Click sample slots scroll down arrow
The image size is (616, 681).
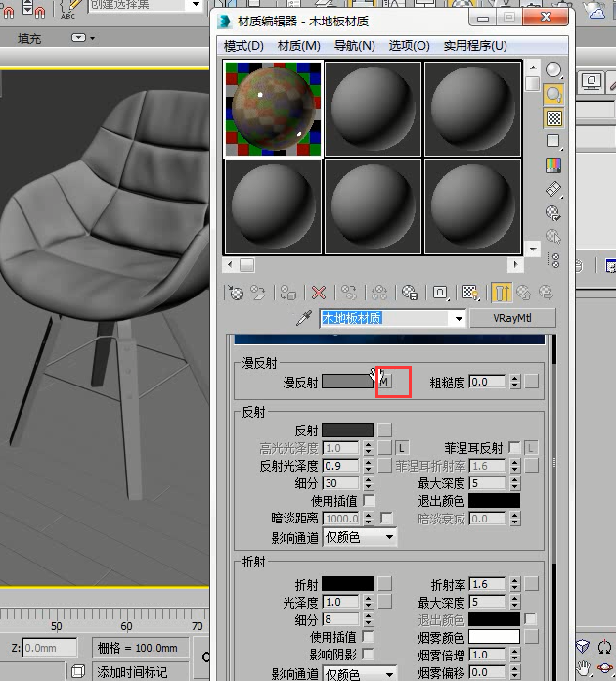pyautogui.click(x=533, y=249)
